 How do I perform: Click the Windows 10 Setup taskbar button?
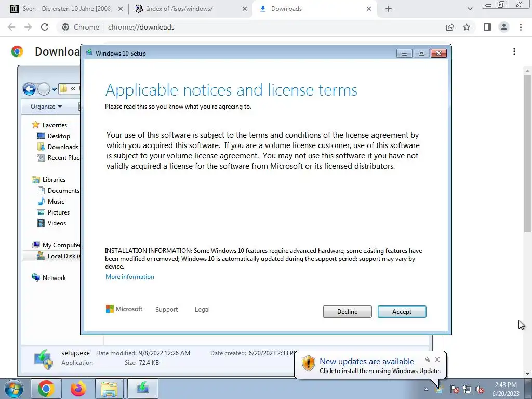point(143,389)
